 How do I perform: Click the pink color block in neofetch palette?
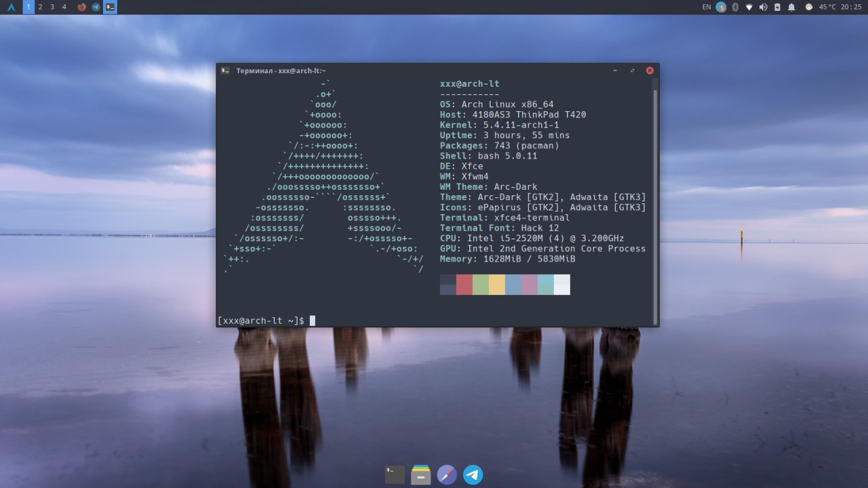pyautogui.click(x=530, y=285)
